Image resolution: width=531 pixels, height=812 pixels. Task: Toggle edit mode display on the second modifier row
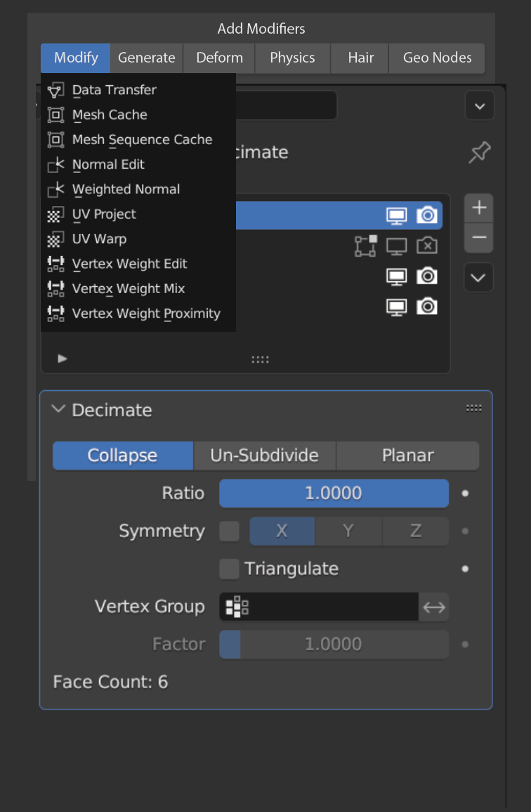(x=366, y=246)
